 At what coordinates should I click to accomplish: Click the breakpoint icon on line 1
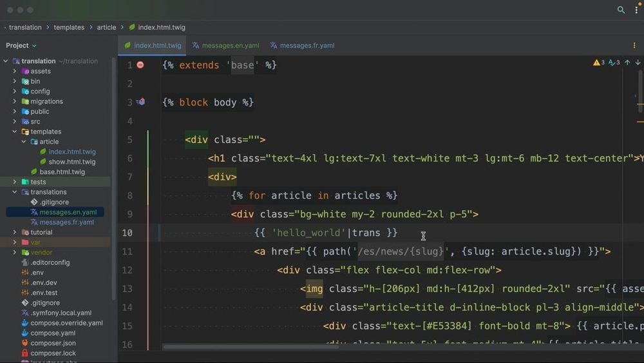click(x=140, y=65)
